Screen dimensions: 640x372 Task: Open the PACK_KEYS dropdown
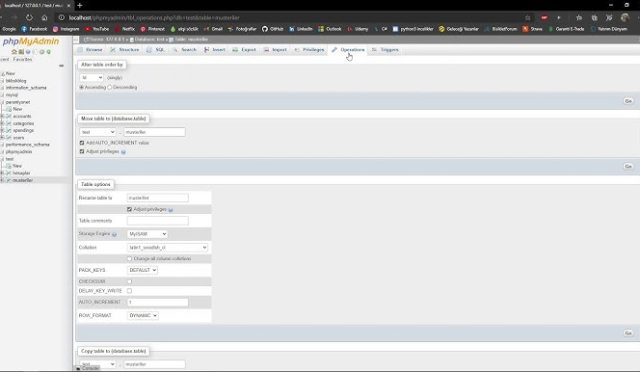click(x=142, y=270)
